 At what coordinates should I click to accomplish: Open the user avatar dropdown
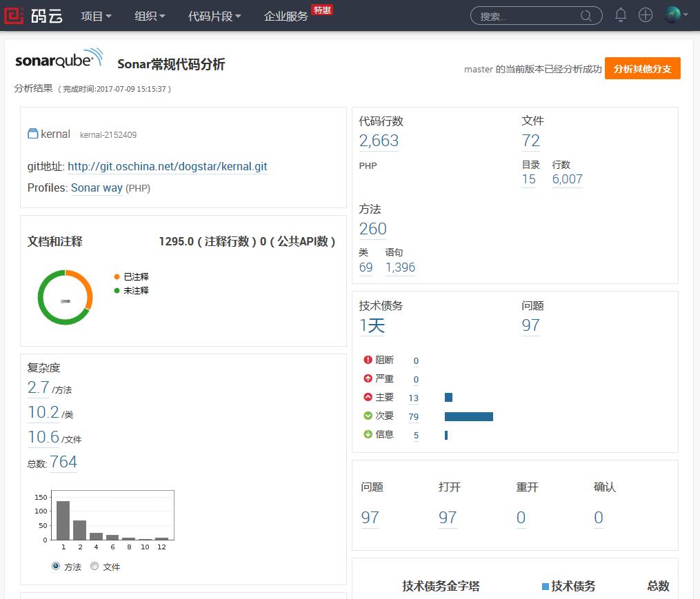[676, 15]
